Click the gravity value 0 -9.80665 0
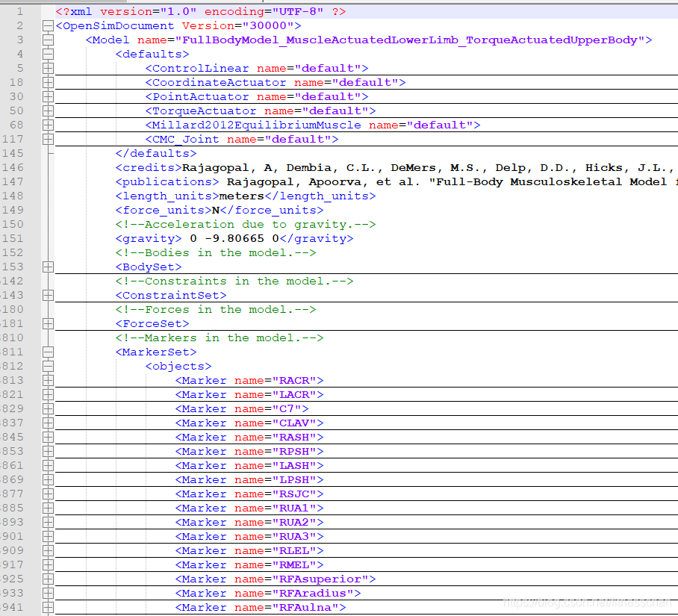 point(234,239)
